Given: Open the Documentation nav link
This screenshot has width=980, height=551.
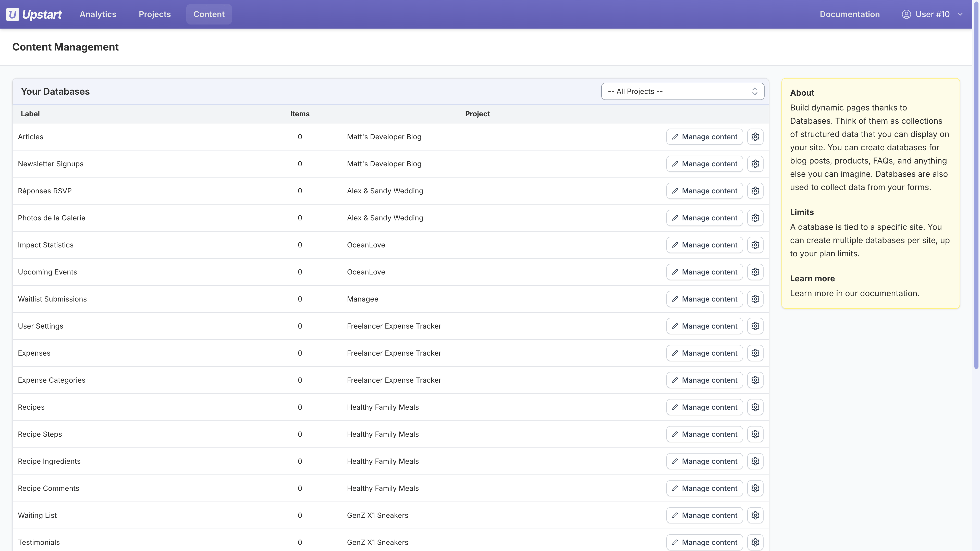Looking at the screenshot, I should click(850, 15).
